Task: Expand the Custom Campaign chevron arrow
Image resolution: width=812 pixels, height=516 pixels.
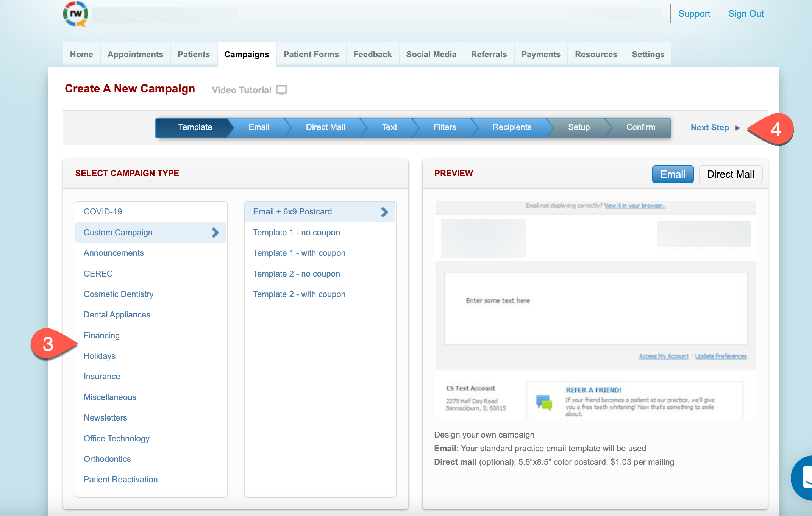Action: (215, 233)
